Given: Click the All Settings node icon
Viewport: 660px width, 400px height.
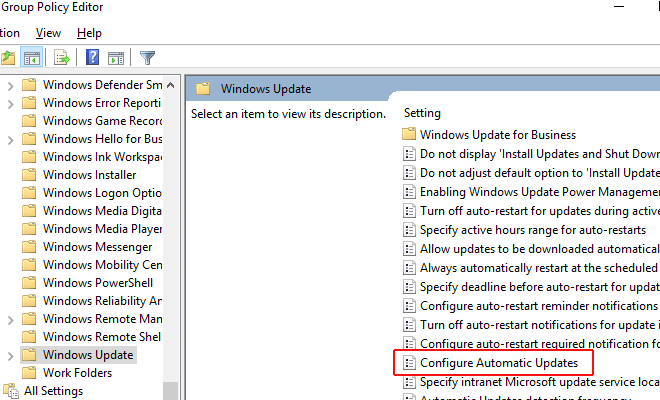Looking at the screenshot, I should pyautogui.click(x=11, y=391).
